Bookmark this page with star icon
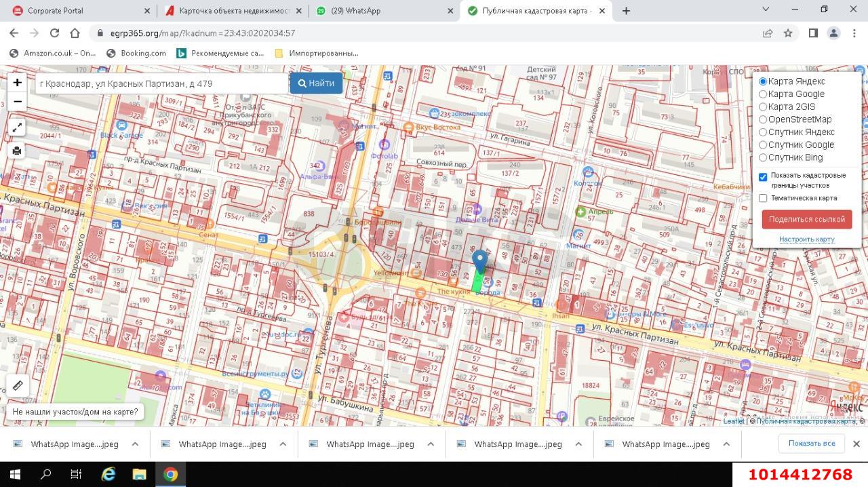Screen dimensions: 868x487 pos(788,33)
